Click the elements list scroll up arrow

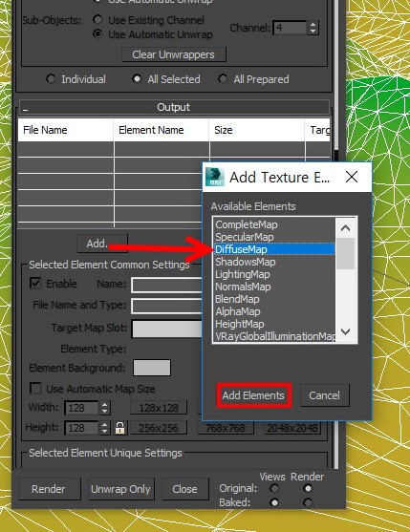click(346, 227)
